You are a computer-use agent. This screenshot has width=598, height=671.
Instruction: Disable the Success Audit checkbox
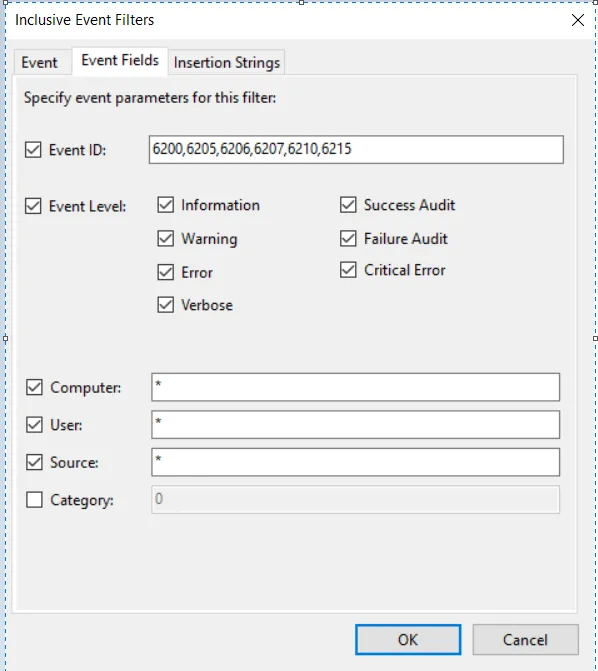pos(348,205)
